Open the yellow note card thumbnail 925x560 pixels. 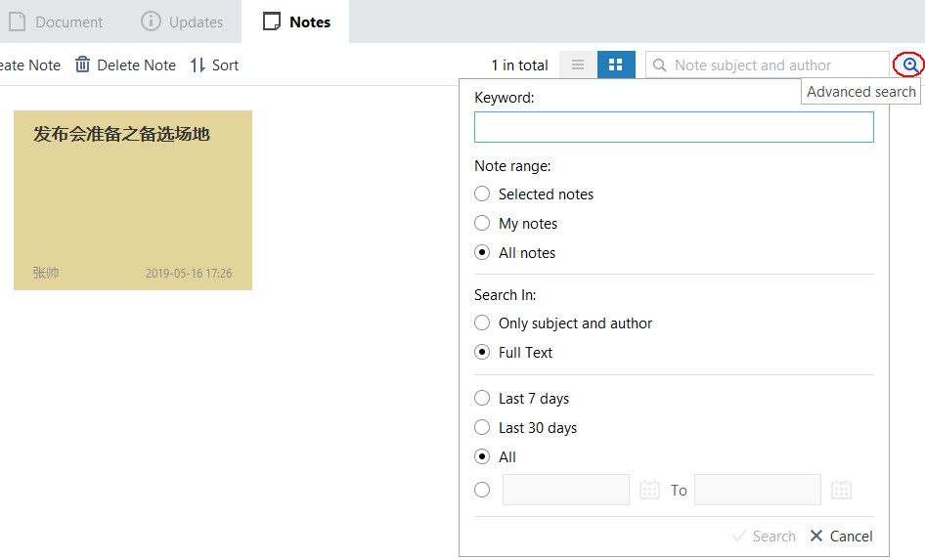(133, 200)
